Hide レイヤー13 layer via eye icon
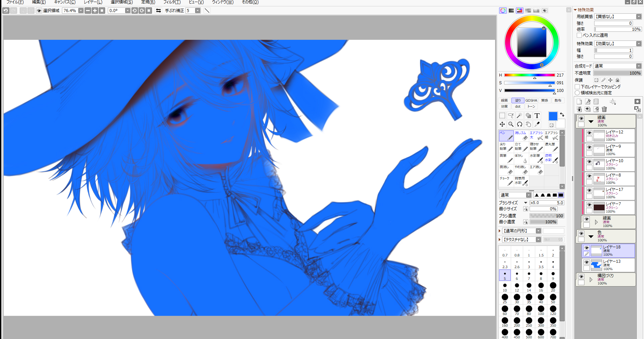Image resolution: width=644 pixels, height=339 pixels. click(x=586, y=262)
